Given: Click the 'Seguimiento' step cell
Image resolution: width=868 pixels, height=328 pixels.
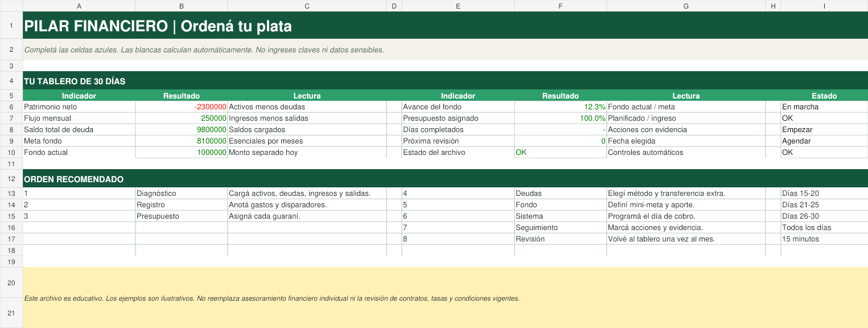Looking at the screenshot, I should pos(561,228).
